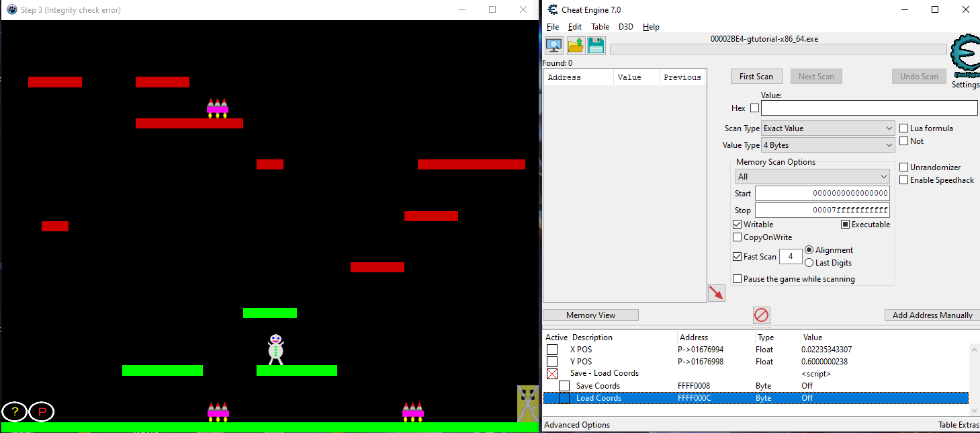Select the Last Digits radio button

tap(809, 263)
